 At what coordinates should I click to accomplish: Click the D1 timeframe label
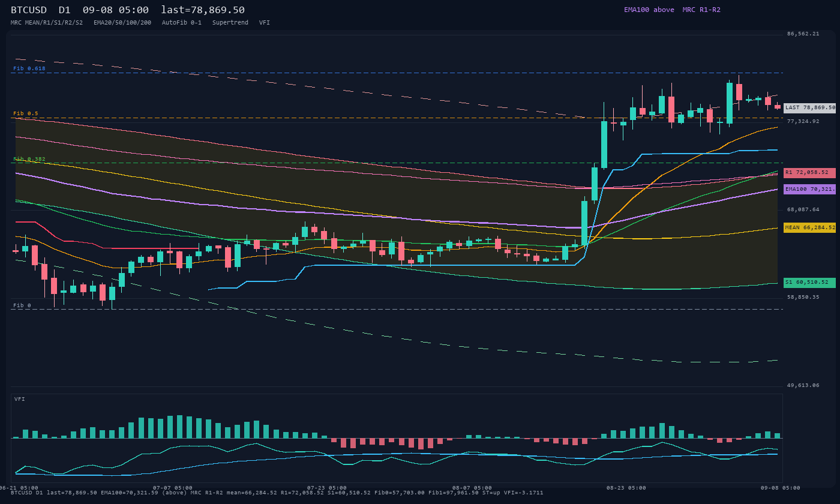65,10
